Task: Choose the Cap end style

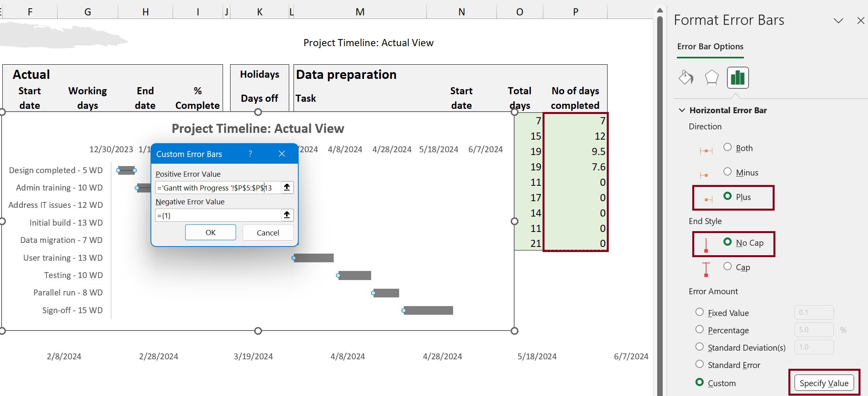Action: pos(727,267)
